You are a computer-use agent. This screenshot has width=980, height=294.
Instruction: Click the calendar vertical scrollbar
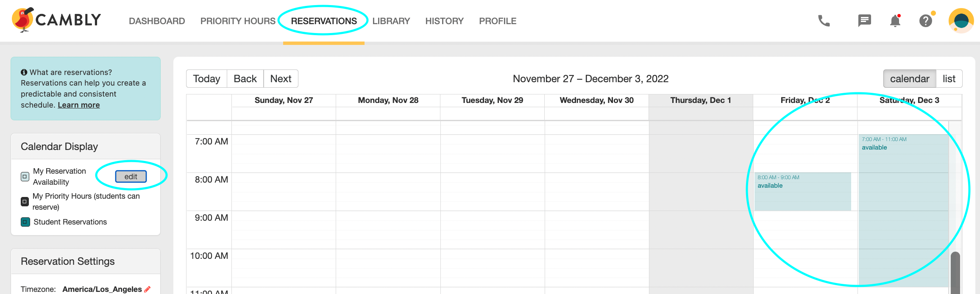pos(955,273)
